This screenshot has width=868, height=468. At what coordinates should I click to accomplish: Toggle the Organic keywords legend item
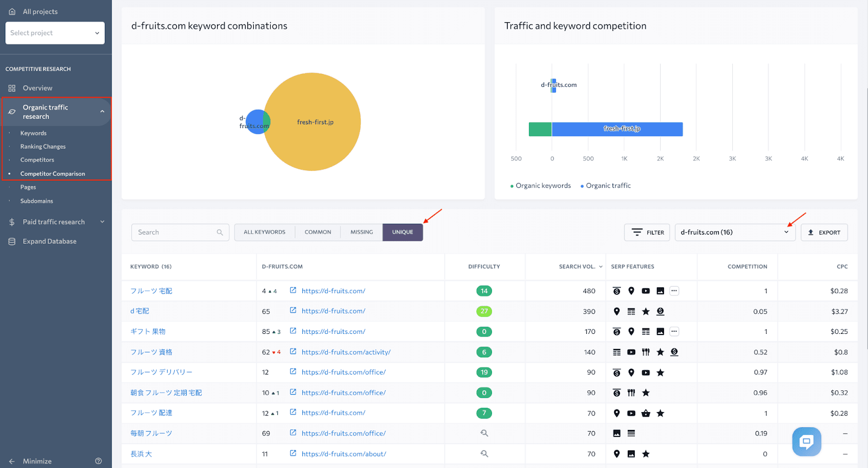point(540,186)
